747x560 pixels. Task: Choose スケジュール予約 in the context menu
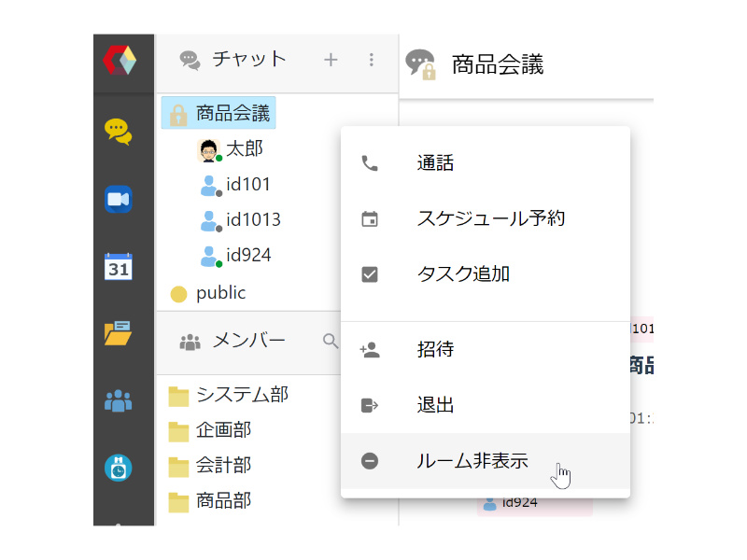(486, 219)
